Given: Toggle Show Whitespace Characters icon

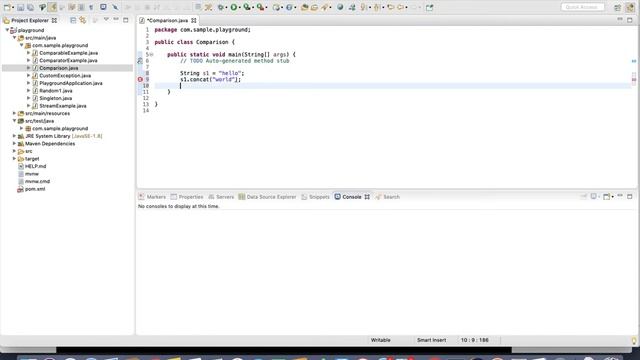Looking at the screenshot, I should point(91,7).
